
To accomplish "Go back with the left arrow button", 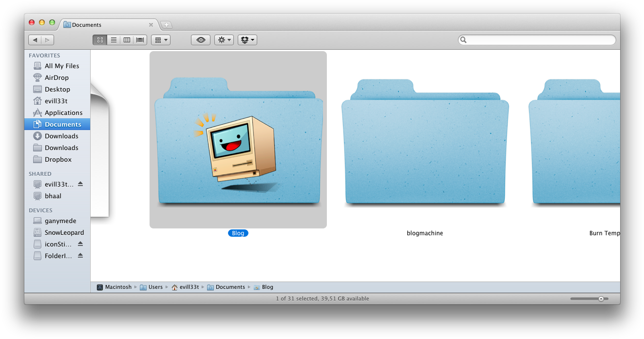I will [x=35, y=40].
